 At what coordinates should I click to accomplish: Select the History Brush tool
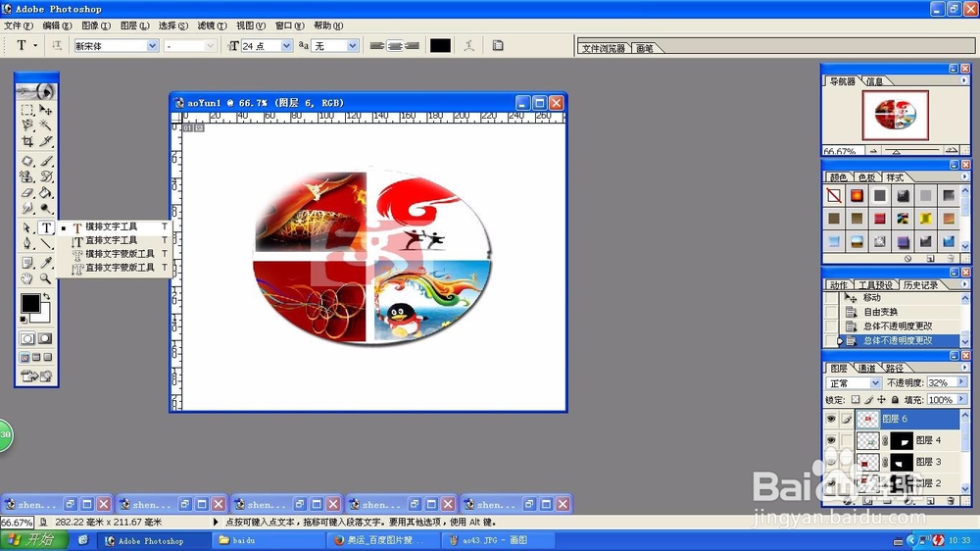[x=46, y=177]
